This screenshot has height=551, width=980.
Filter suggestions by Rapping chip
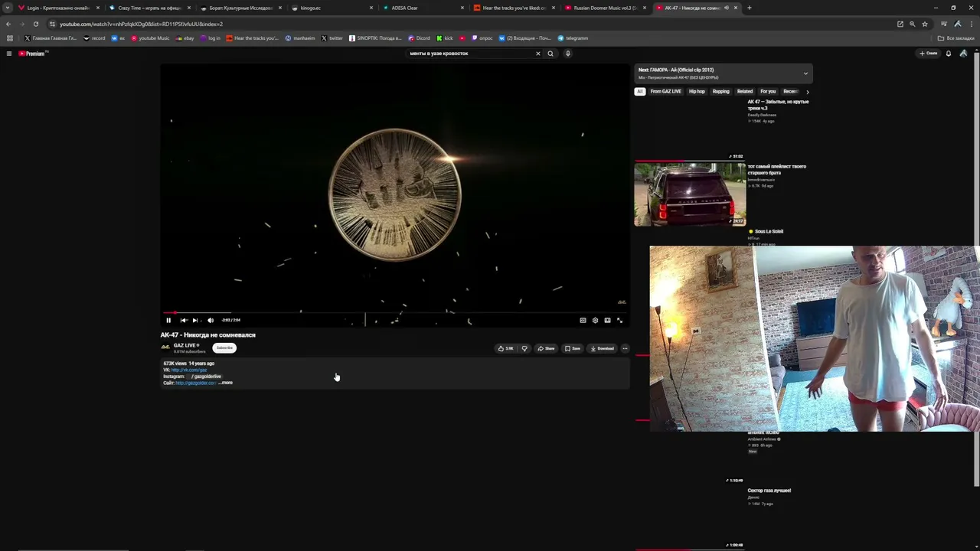(x=721, y=92)
